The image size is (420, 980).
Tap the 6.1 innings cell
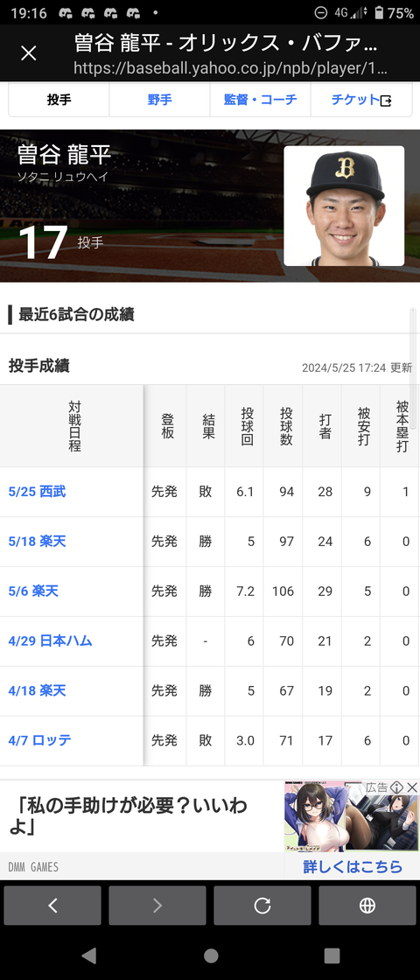[246, 492]
